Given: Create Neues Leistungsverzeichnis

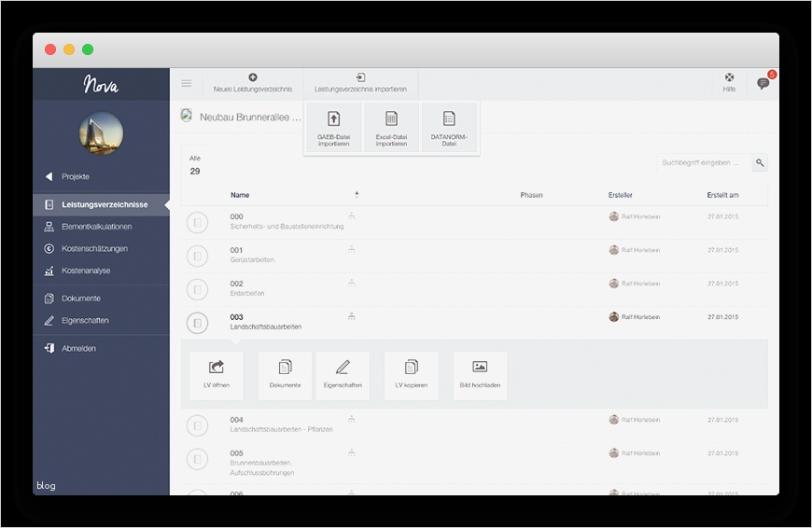Looking at the screenshot, I should pos(253,83).
